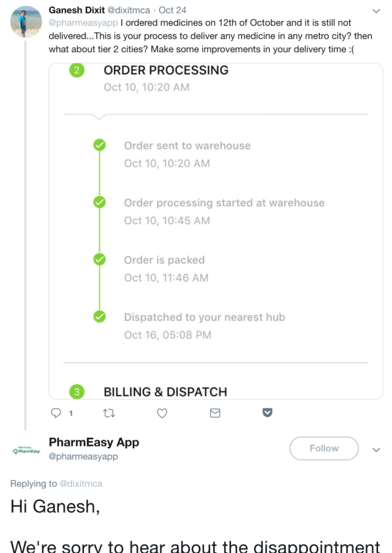Click the Order sent to warehouse checkmark
This screenshot has height=553, width=392.
coord(99,146)
